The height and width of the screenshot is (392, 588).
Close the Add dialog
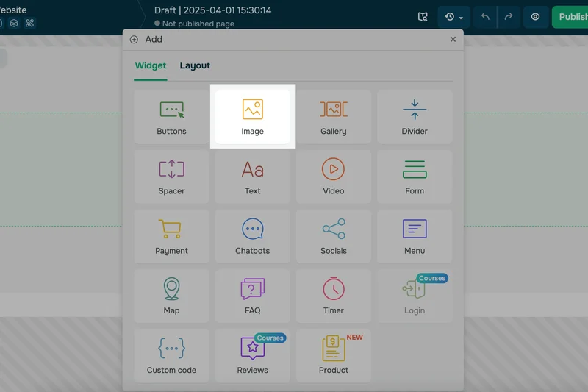tap(453, 39)
